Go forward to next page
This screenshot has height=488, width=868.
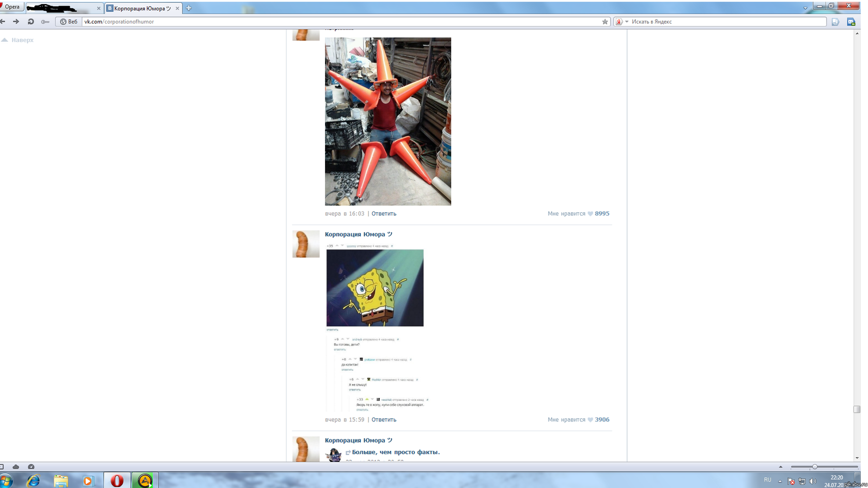click(16, 22)
